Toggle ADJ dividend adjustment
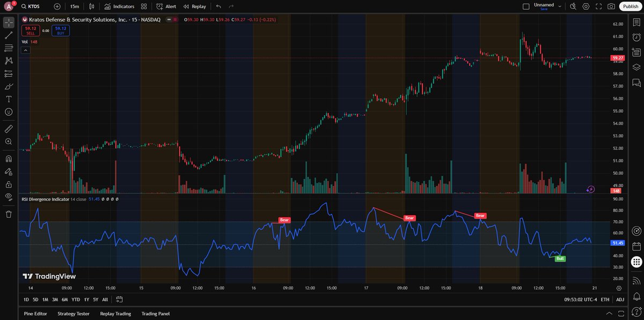The height and width of the screenshot is (320, 644). [620, 300]
